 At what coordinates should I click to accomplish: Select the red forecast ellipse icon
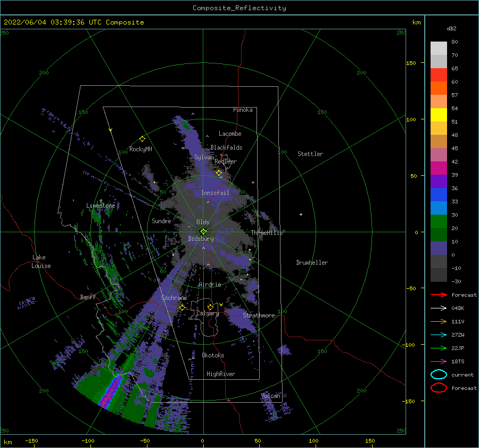click(x=439, y=388)
